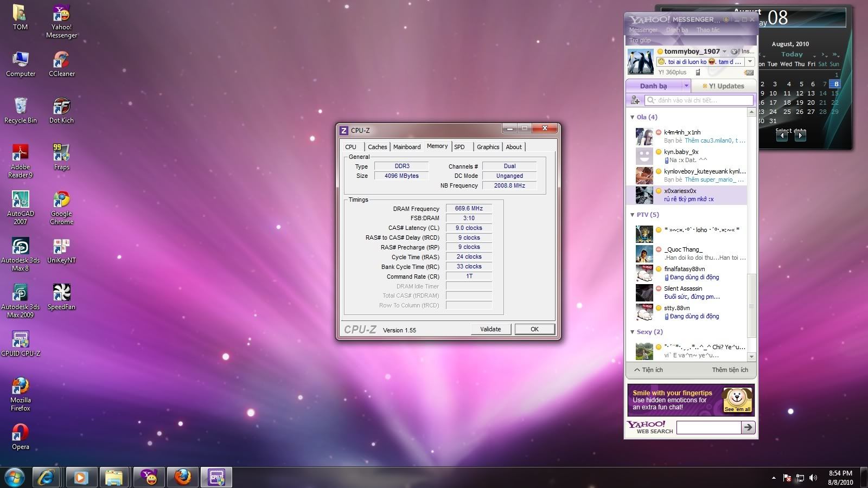Launch Mozilla Firefox desktop icon
This screenshot has width=868, height=488.
pyautogui.click(x=20, y=394)
